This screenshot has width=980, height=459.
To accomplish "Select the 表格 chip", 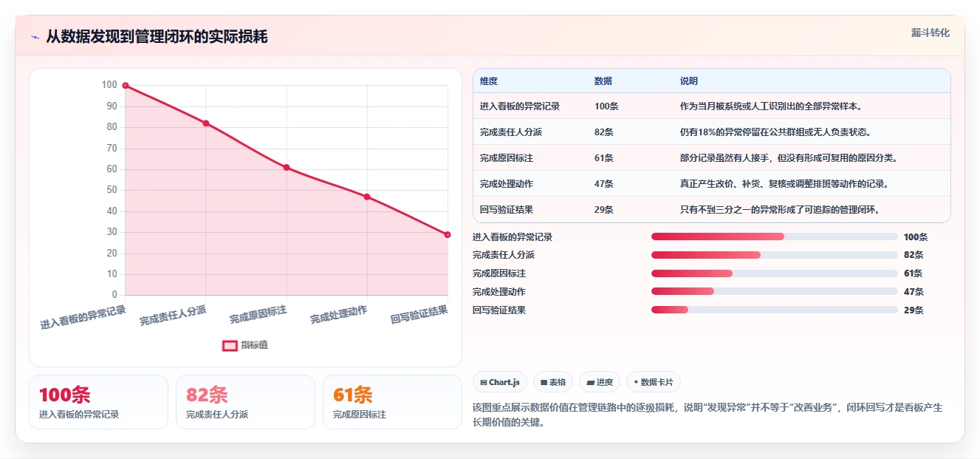I will [553, 382].
